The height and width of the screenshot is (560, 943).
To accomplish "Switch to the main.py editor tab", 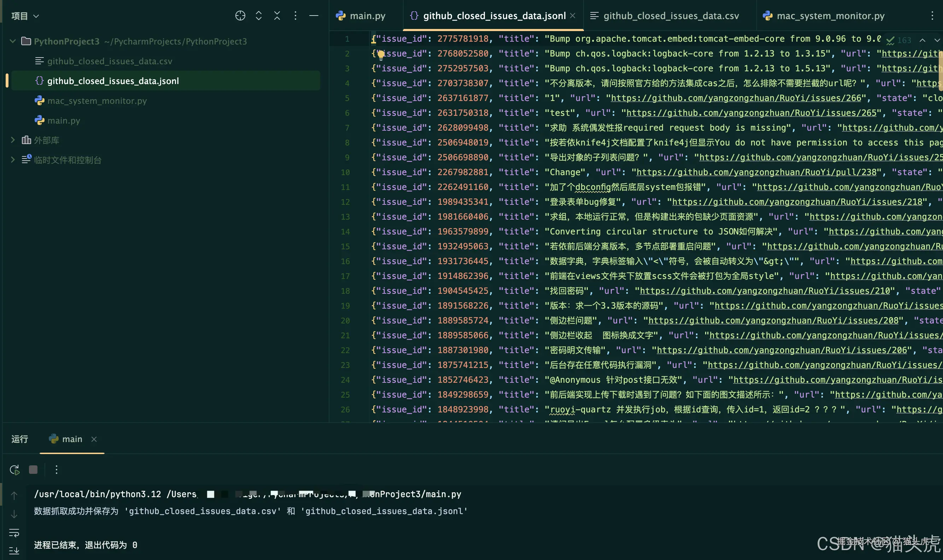I will click(367, 16).
